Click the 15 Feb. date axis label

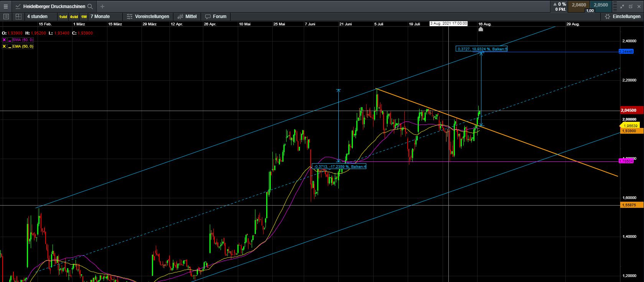click(45, 24)
